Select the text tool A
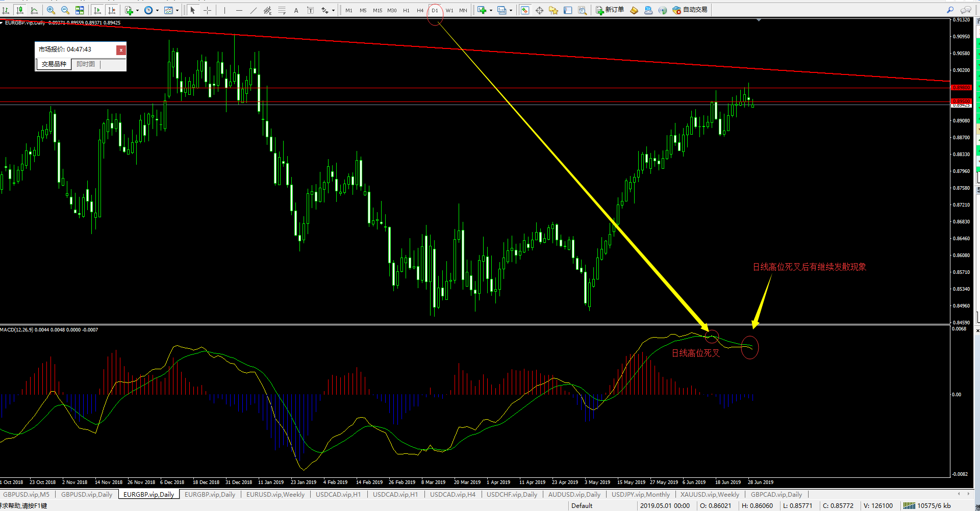The width and height of the screenshot is (980, 511). [296, 10]
